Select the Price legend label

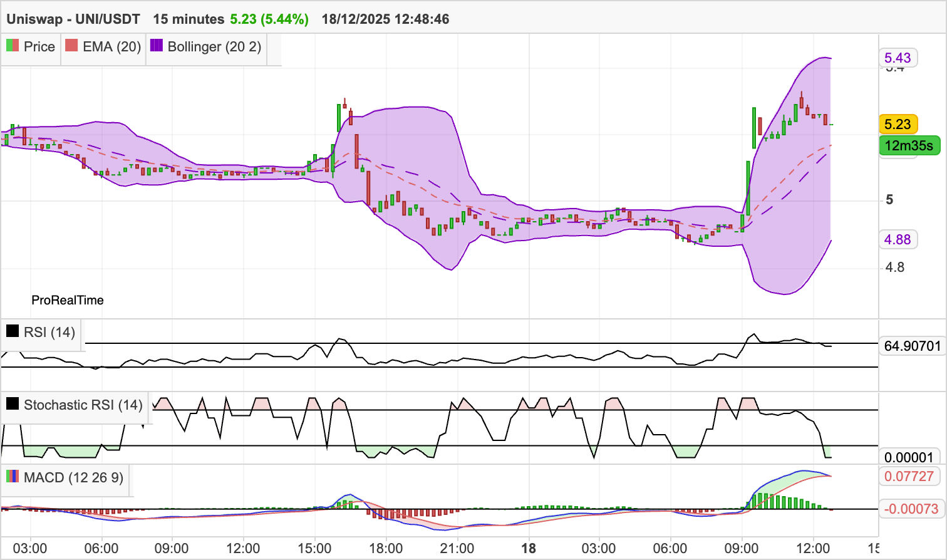pos(39,46)
